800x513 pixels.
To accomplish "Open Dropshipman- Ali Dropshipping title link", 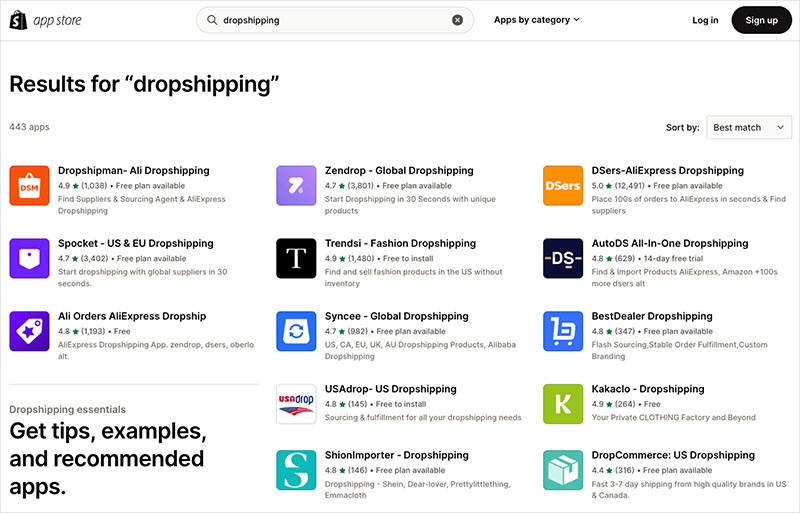I will pos(134,170).
